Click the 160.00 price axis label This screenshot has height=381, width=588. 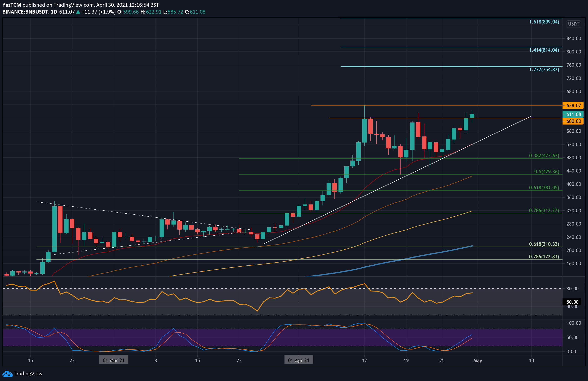pos(574,264)
